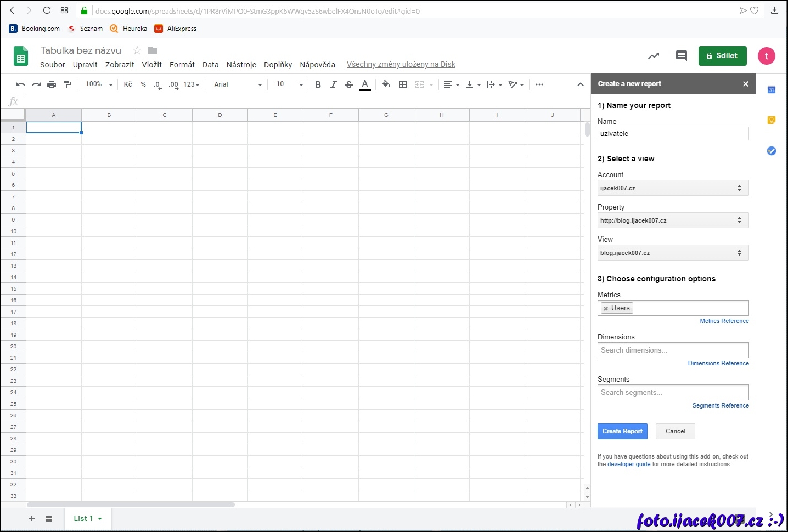The width and height of the screenshot is (788, 532).
Task: Toggle bold formatting
Action: (318, 84)
